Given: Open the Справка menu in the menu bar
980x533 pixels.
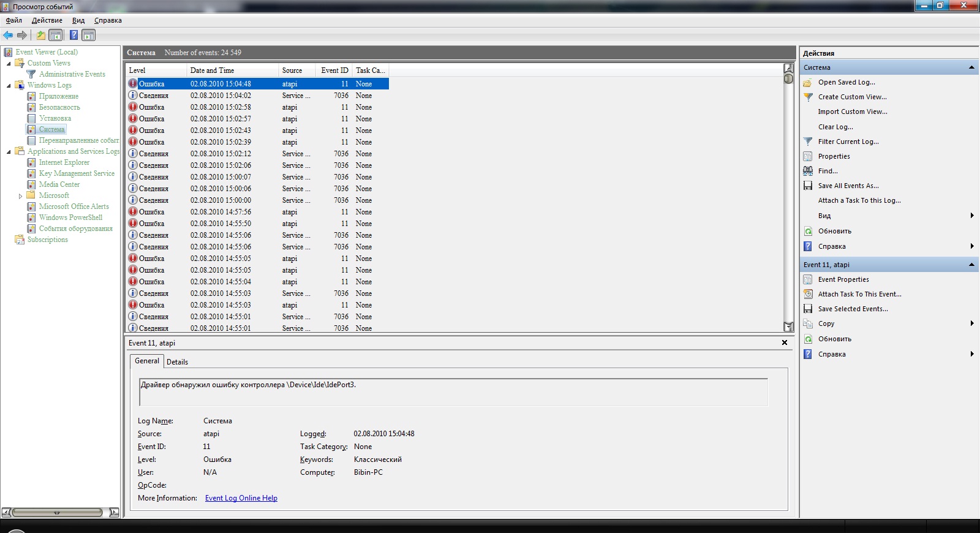Looking at the screenshot, I should coord(108,20).
